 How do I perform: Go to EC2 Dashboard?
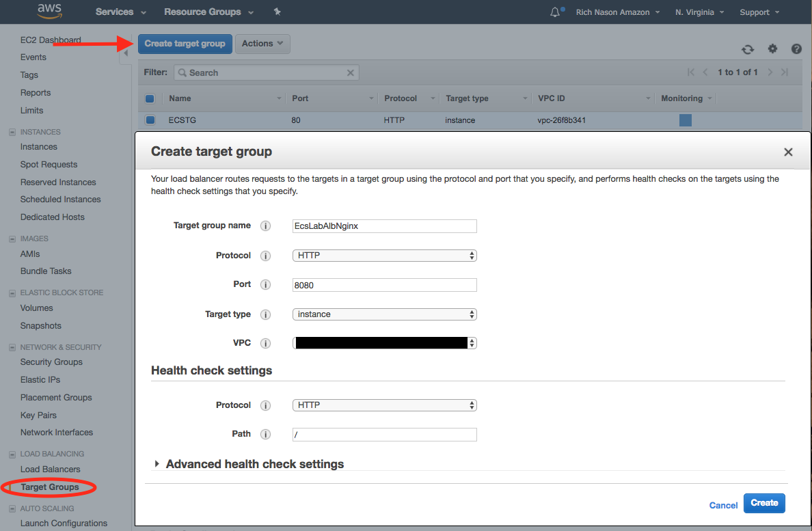point(51,40)
